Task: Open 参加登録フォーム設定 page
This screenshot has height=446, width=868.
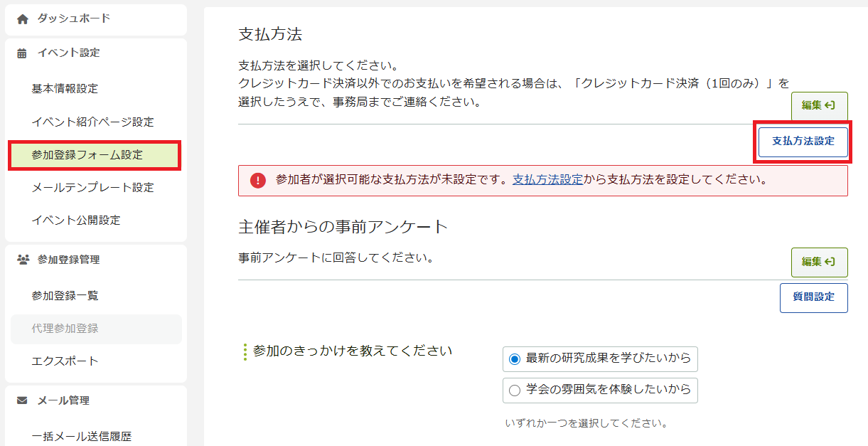Action: click(x=87, y=154)
